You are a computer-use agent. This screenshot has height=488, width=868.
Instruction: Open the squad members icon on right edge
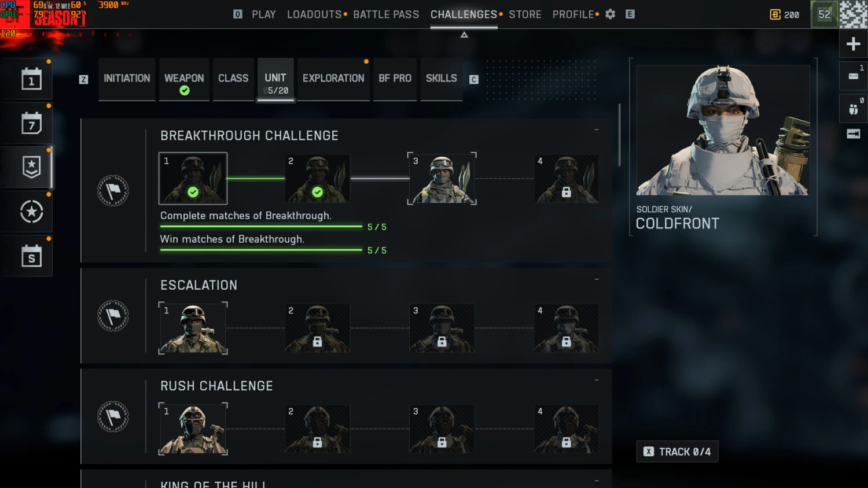pyautogui.click(x=853, y=109)
